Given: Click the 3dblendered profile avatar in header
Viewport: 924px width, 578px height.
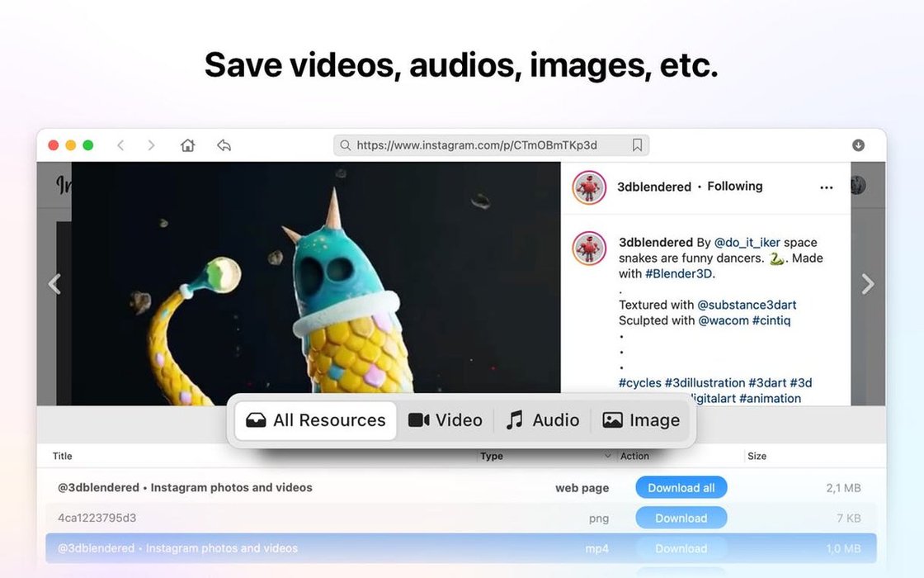Looking at the screenshot, I should click(x=589, y=187).
